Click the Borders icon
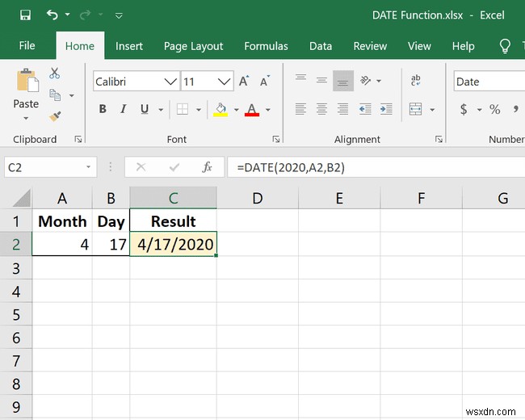Screen dimensions: 525x420 point(183,109)
